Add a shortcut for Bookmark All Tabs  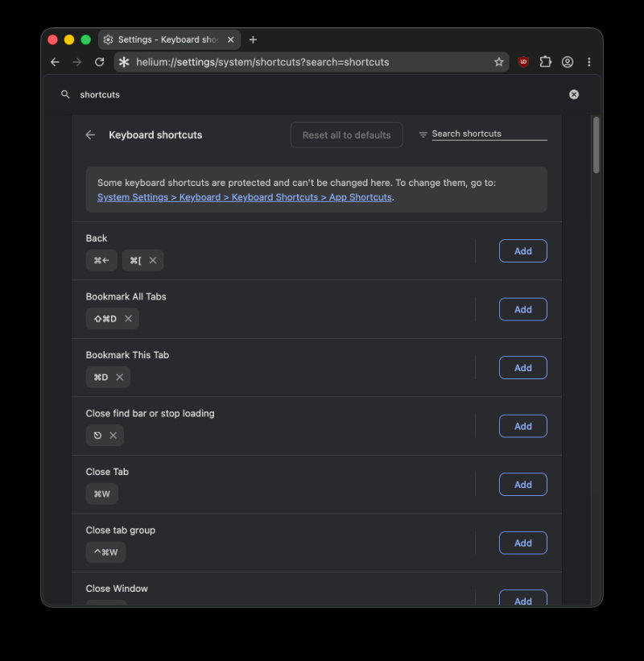coord(523,309)
